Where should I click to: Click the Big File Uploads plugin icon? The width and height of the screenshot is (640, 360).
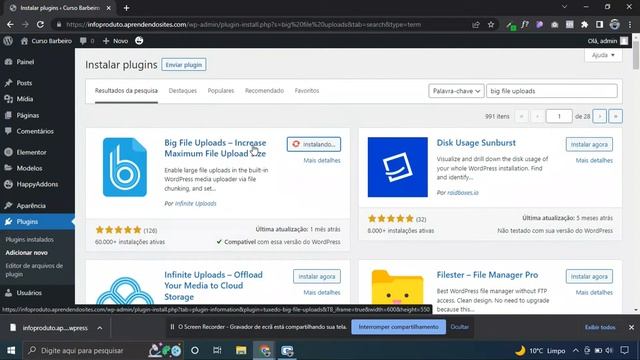(125, 167)
